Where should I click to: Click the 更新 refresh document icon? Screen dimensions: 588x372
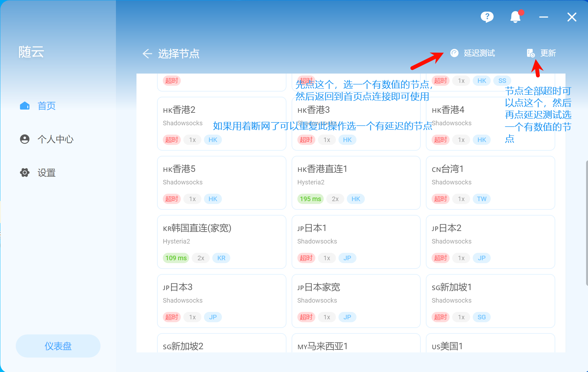click(531, 53)
